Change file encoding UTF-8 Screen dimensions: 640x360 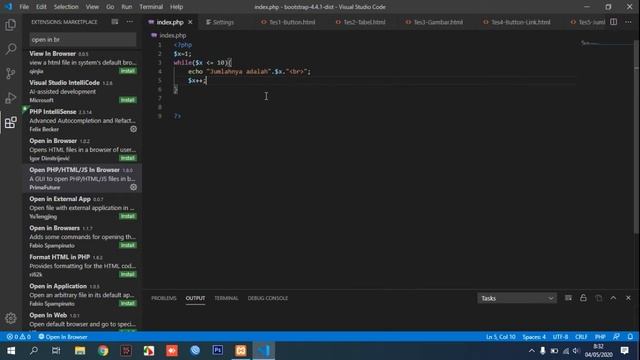(x=560, y=337)
